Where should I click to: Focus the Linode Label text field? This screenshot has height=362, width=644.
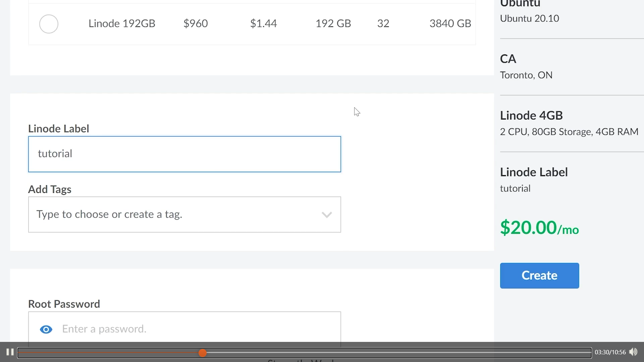(184, 154)
